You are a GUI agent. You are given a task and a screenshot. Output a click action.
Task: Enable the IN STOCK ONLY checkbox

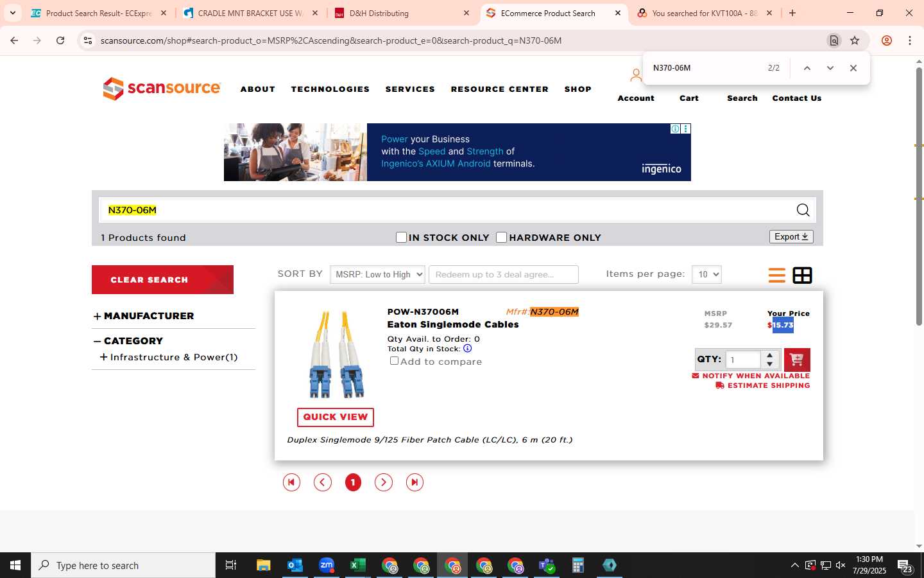tap(401, 238)
